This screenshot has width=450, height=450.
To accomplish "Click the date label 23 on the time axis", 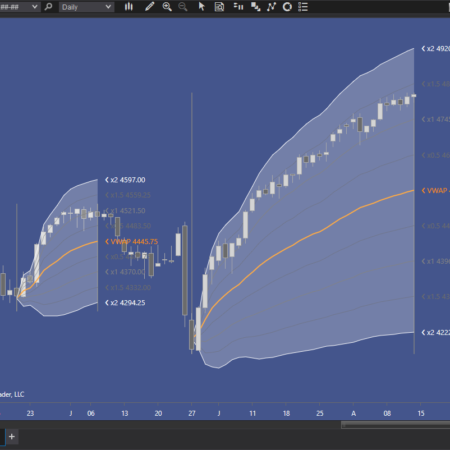I will point(30,413).
